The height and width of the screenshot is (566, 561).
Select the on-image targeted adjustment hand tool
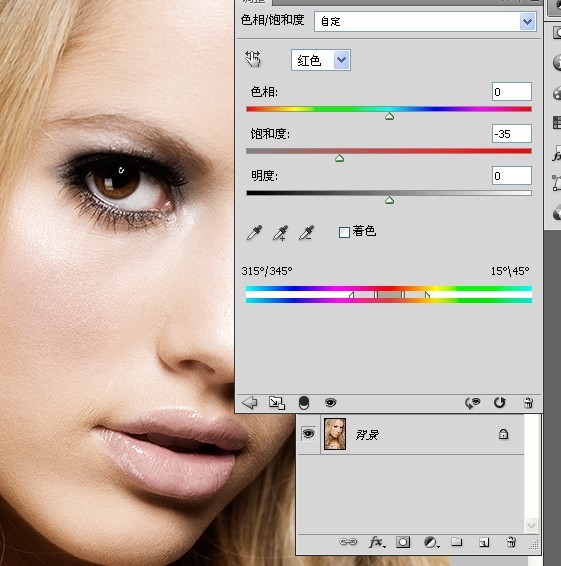point(253,59)
